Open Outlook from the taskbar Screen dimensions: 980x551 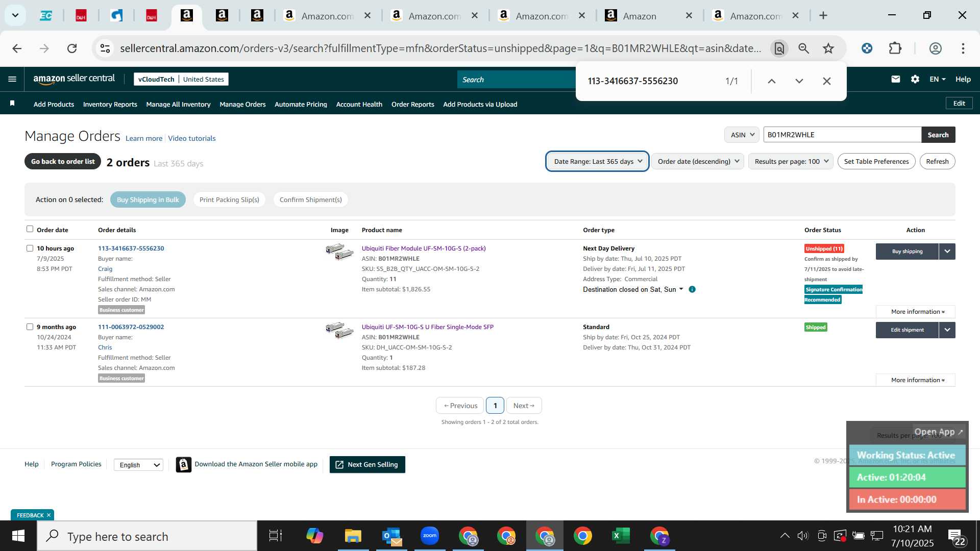click(391, 536)
